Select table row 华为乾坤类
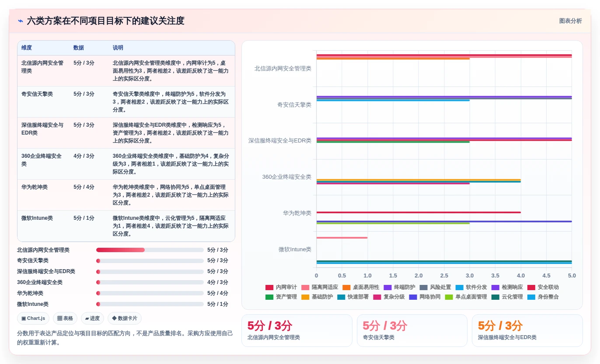 pyautogui.click(x=126, y=195)
